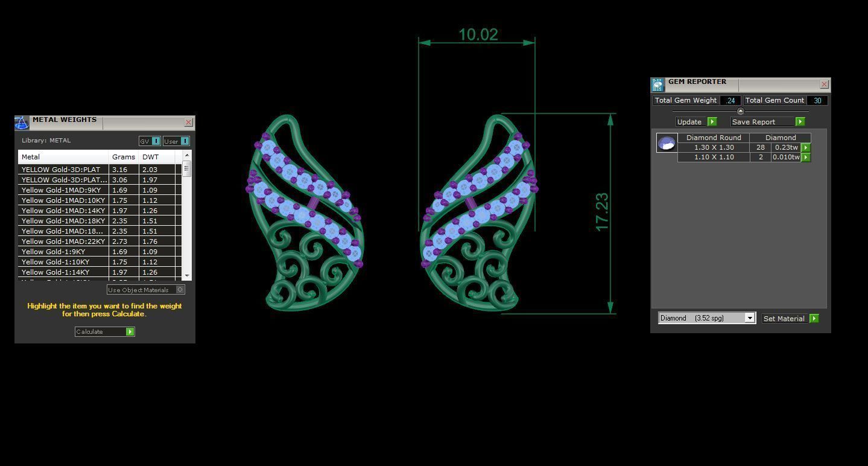Click the Calculate button

tap(104, 331)
